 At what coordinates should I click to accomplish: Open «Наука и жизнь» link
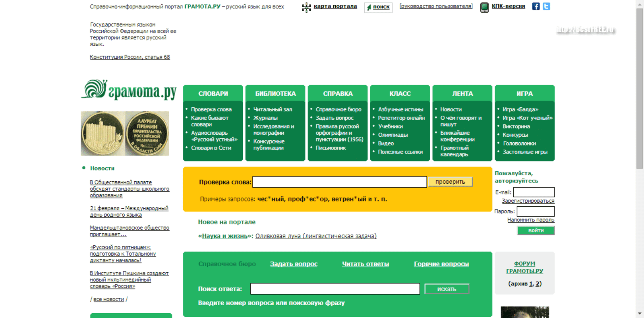pos(225,236)
